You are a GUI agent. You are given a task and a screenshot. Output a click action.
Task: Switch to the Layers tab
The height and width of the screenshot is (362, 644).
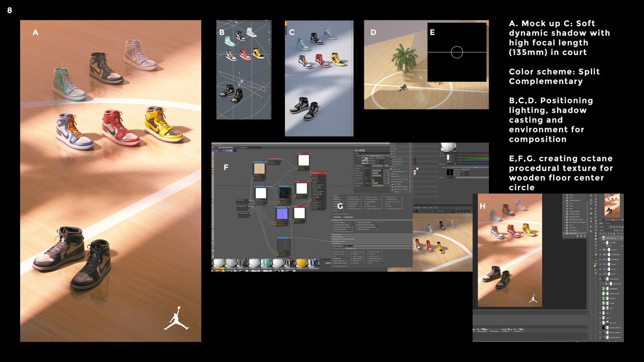[601, 223]
